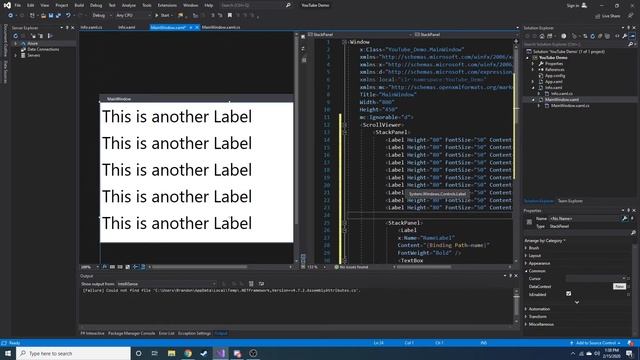Click Add to Source Control in status bar

[x=596, y=343]
